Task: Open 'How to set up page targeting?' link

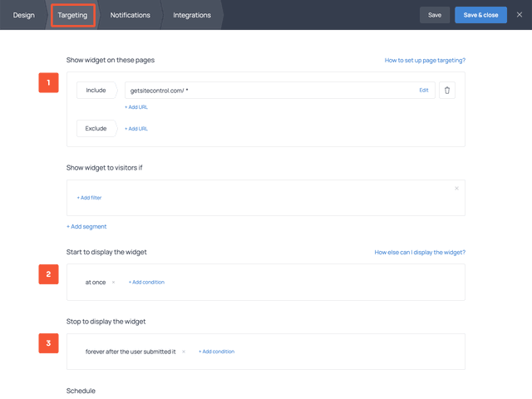Action: pyautogui.click(x=424, y=61)
